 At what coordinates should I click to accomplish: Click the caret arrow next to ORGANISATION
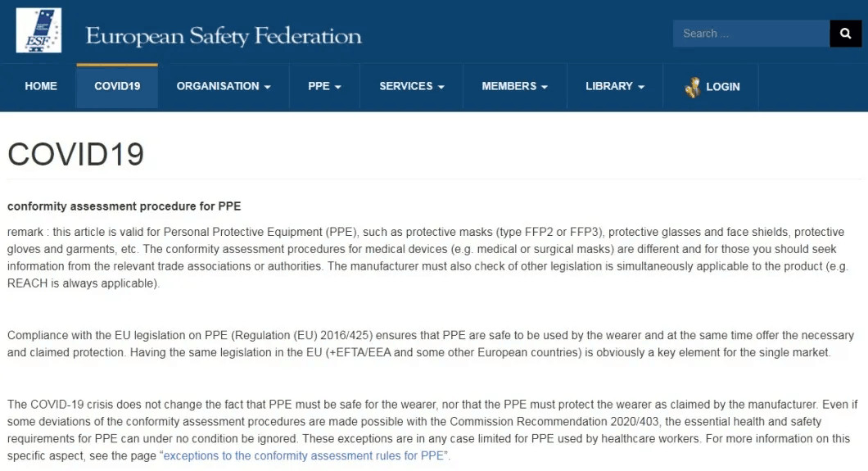pyautogui.click(x=268, y=87)
